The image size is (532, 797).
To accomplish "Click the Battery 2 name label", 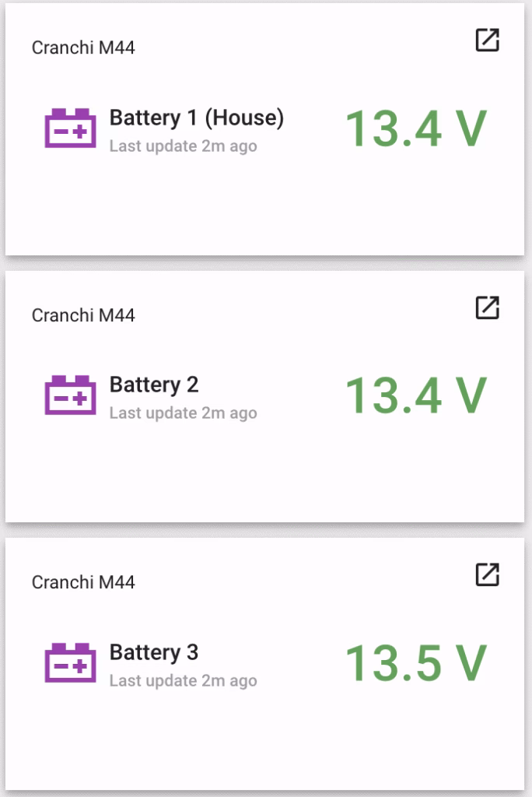I will 154,384.
